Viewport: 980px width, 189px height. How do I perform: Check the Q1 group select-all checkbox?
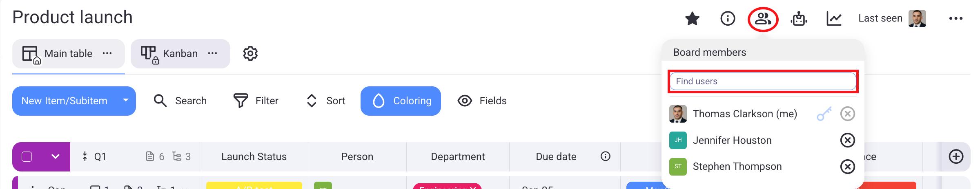pyautogui.click(x=27, y=157)
